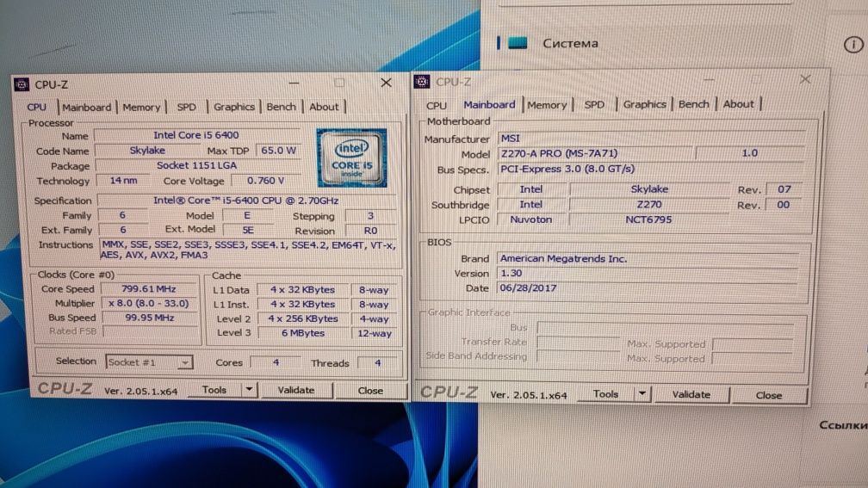This screenshot has height=488, width=868.
Task: Switch to Mainboard tab in left window
Action: [86, 108]
